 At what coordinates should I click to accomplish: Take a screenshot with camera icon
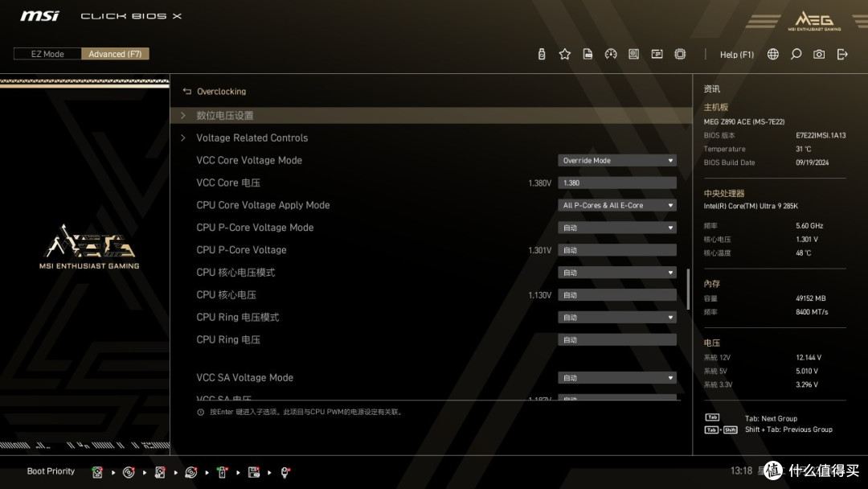pos(819,54)
